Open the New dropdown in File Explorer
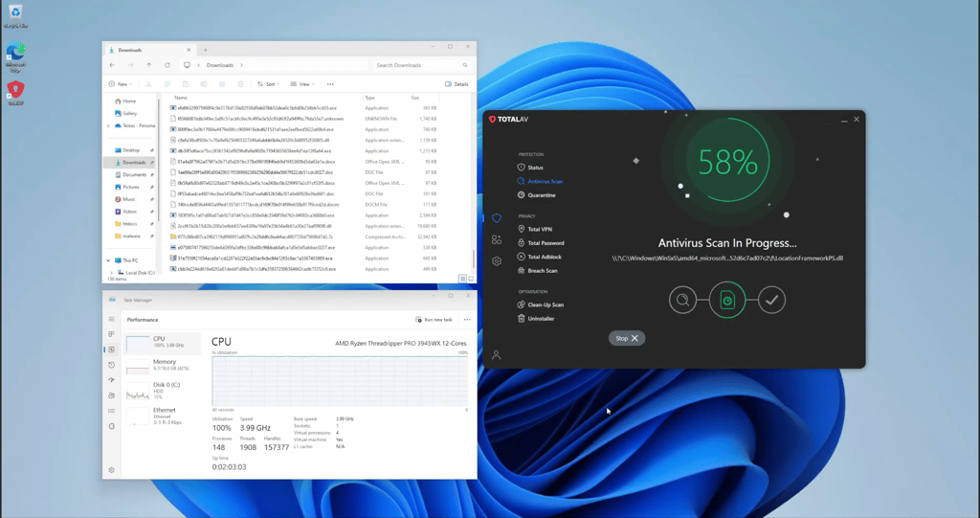This screenshot has height=518, width=980. 120,84
